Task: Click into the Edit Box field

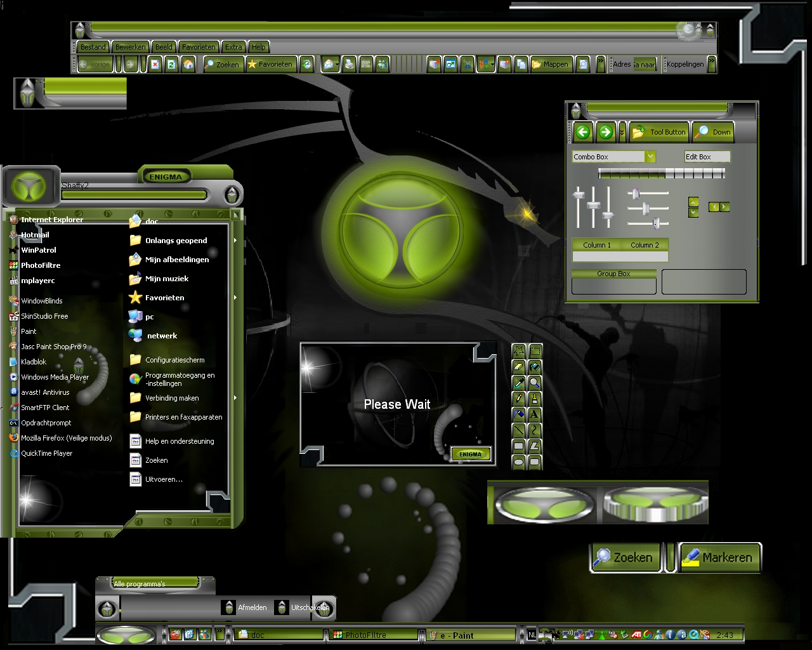Action: (707, 156)
